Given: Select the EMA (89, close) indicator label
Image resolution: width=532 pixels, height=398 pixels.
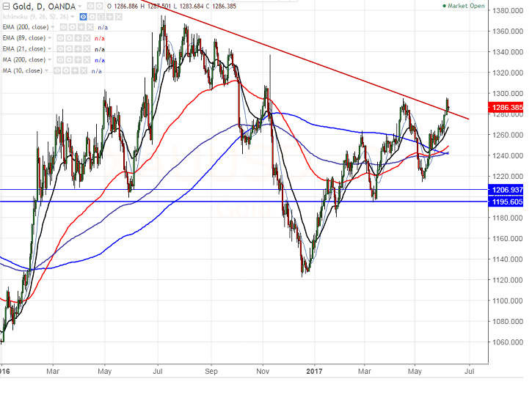Looking at the screenshot, I should (x=23, y=38).
